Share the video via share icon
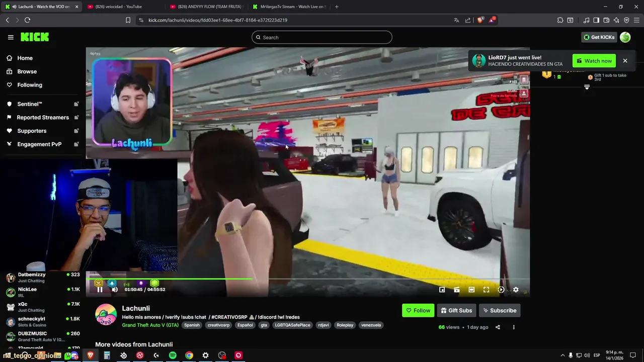Screen dimensions: 644x362 click(498, 327)
